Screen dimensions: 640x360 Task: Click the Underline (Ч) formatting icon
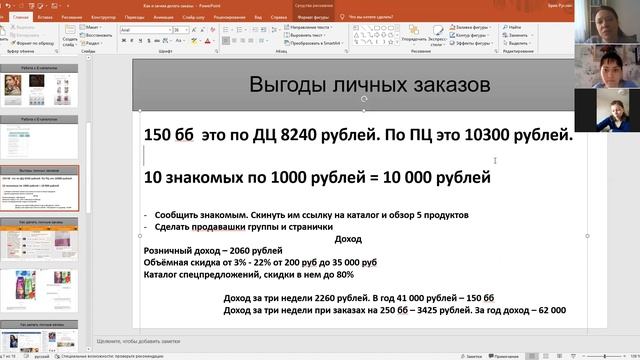pos(140,40)
